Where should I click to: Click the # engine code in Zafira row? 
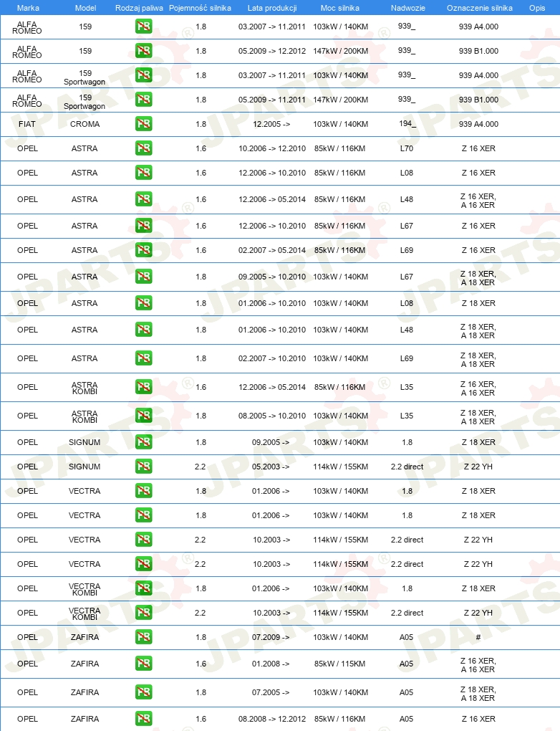click(478, 637)
